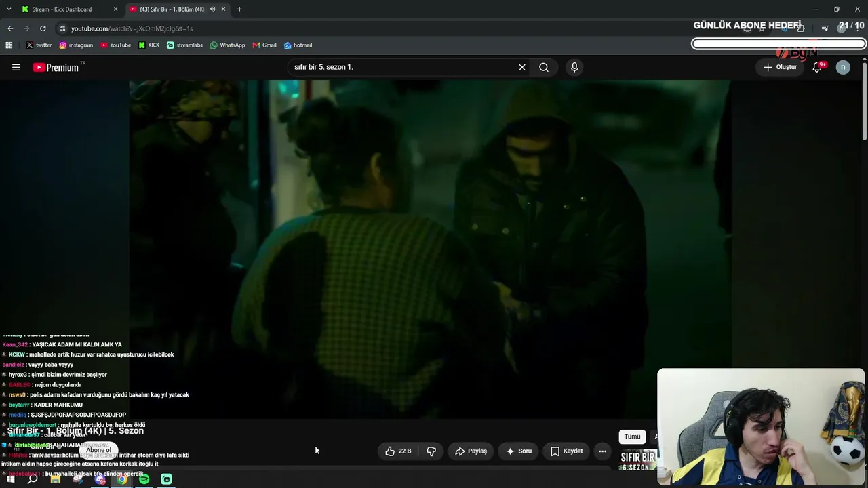Open Windows taskbar search

click(x=33, y=479)
